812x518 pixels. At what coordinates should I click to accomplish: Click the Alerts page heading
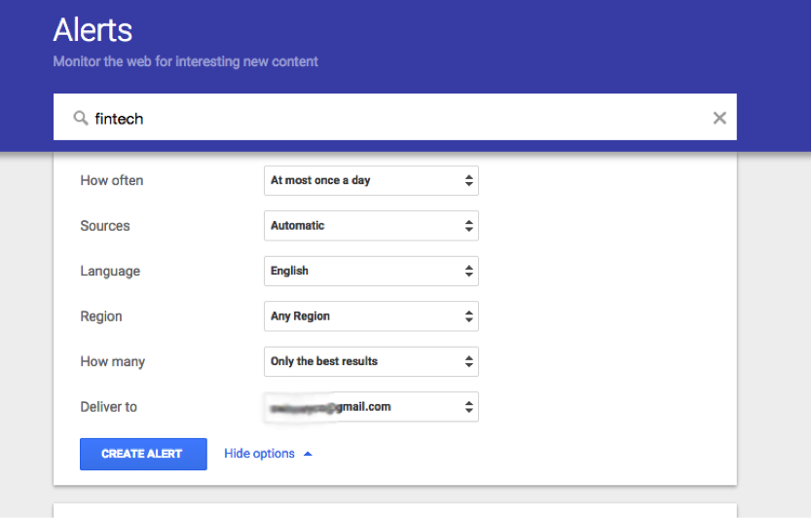tap(92, 30)
